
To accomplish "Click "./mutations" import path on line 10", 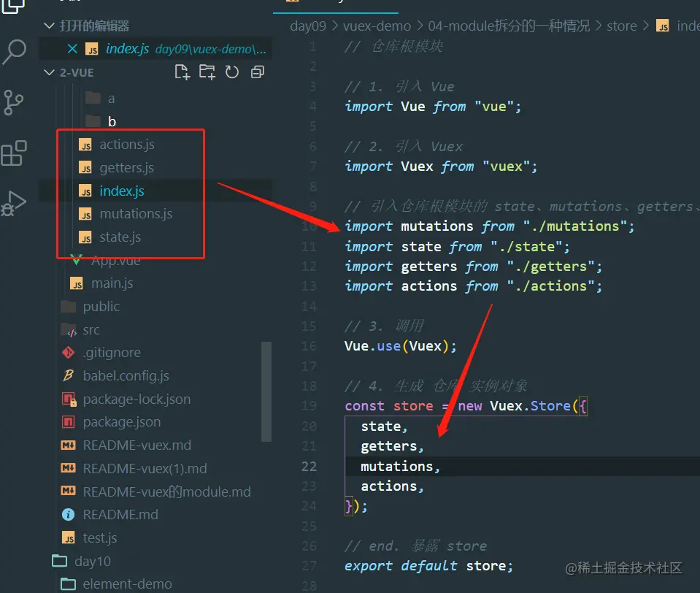I will [x=574, y=226].
